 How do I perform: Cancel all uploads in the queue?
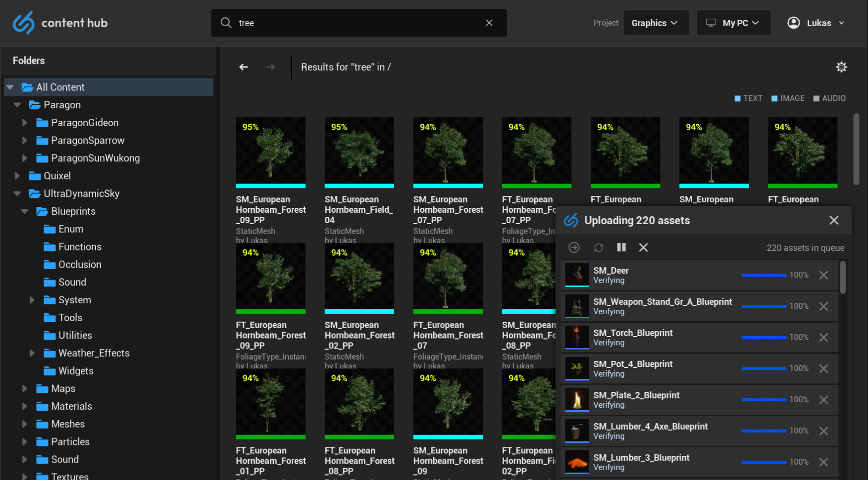[x=643, y=247]
